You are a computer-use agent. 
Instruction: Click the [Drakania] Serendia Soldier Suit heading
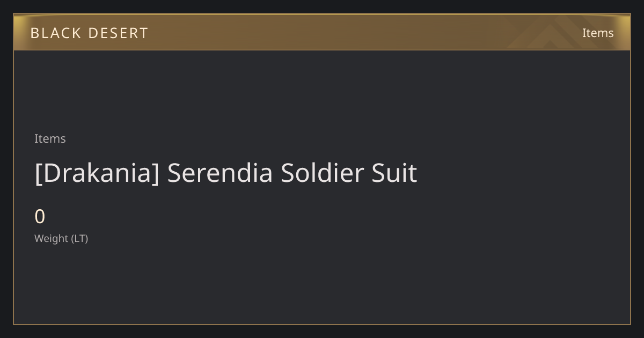click(x=226, y=173)
